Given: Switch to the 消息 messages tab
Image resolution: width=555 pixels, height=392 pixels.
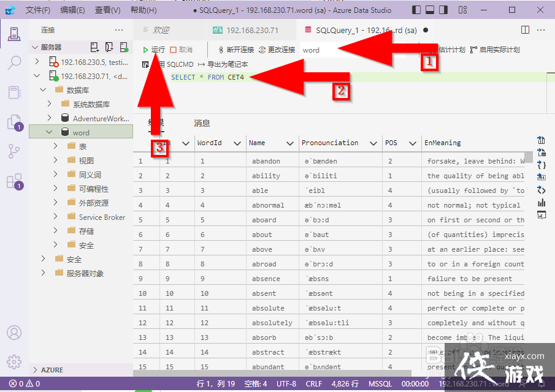Looking at the screenshot, I should point(202,122).
